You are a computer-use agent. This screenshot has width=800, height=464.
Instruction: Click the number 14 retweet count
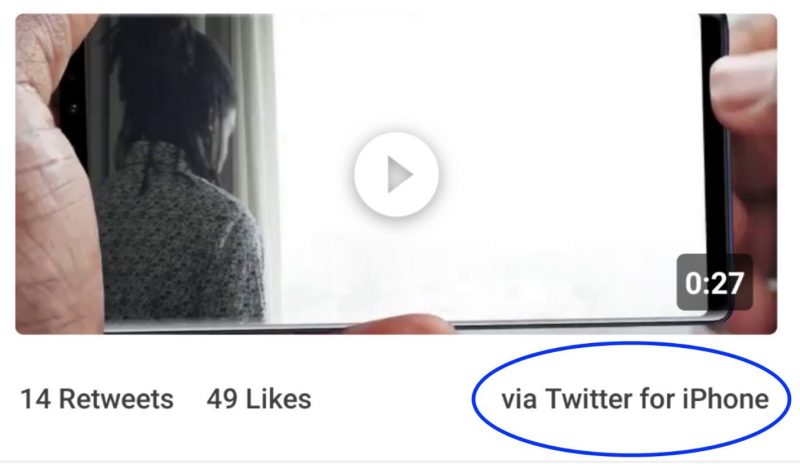coord(36,399)
